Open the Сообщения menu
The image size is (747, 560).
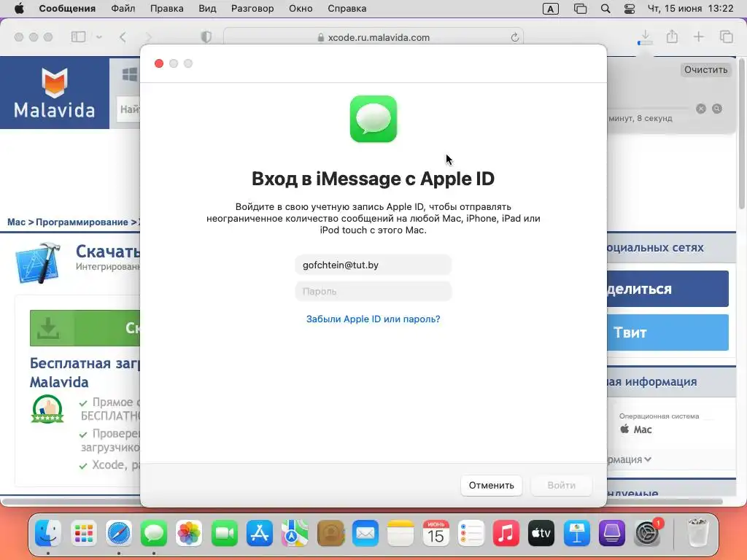[67, 9]
